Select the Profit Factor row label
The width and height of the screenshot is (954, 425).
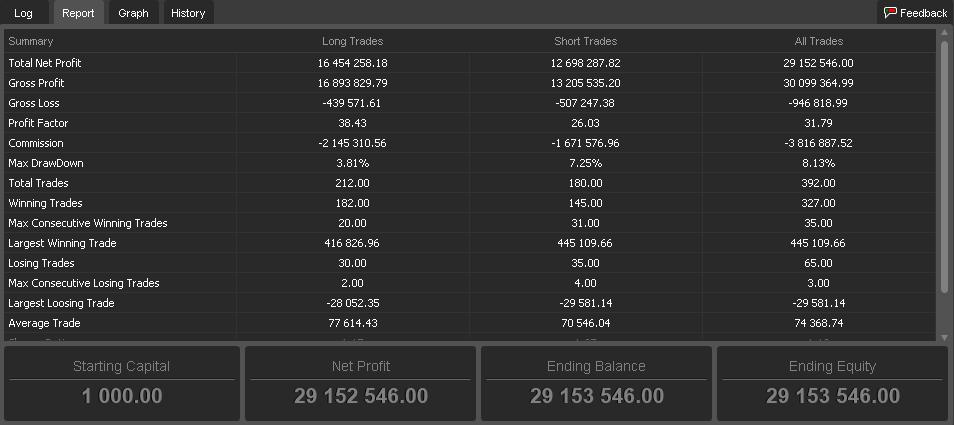(38, 123)
